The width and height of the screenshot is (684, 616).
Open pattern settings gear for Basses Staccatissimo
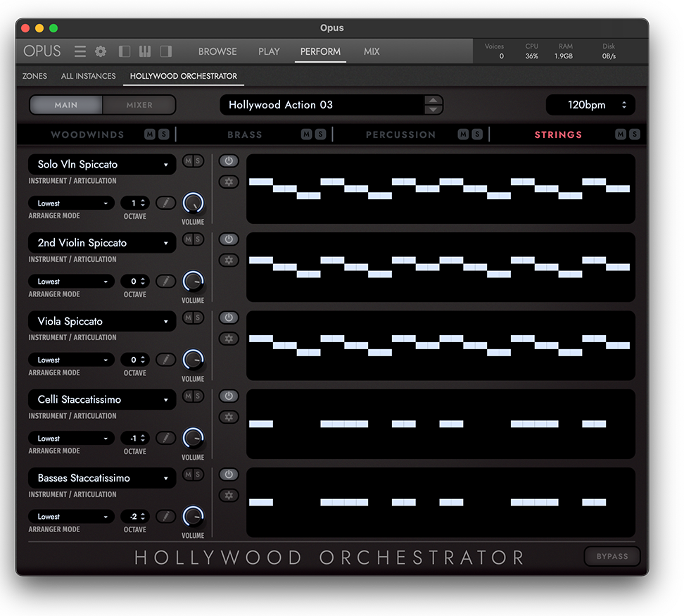(x=228, y=495)
